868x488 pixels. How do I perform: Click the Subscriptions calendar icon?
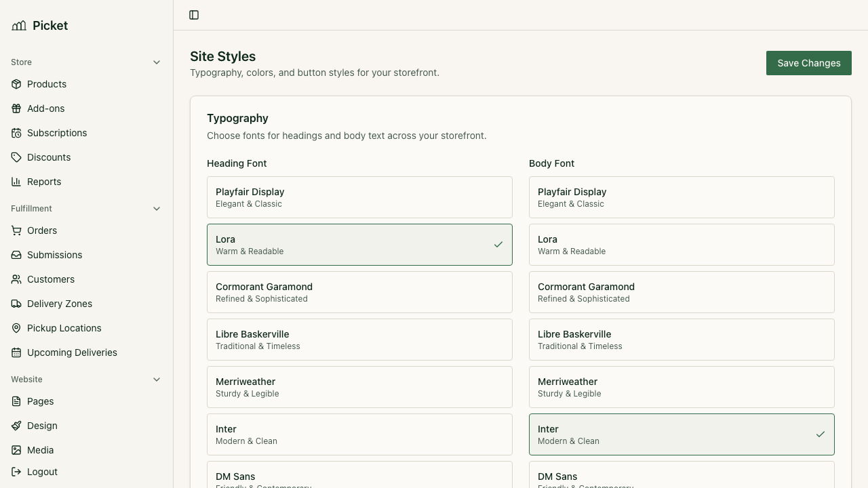click(16, 133)
